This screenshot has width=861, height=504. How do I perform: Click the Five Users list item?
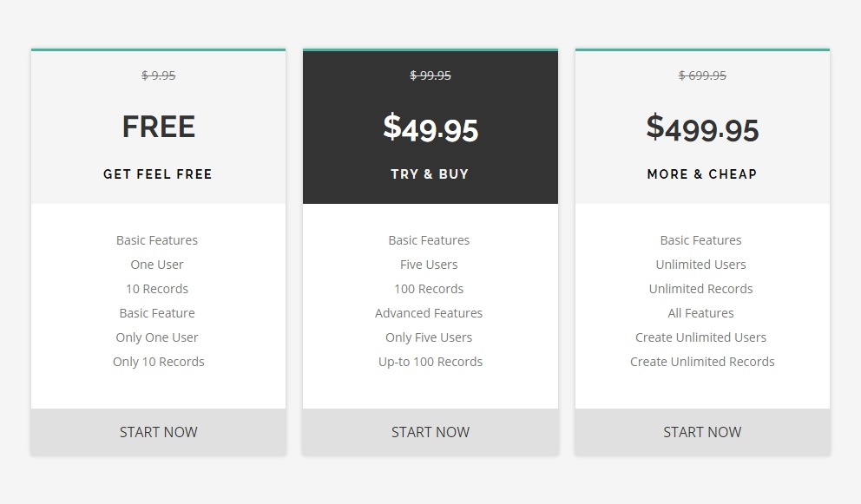(x=429, y=265)
